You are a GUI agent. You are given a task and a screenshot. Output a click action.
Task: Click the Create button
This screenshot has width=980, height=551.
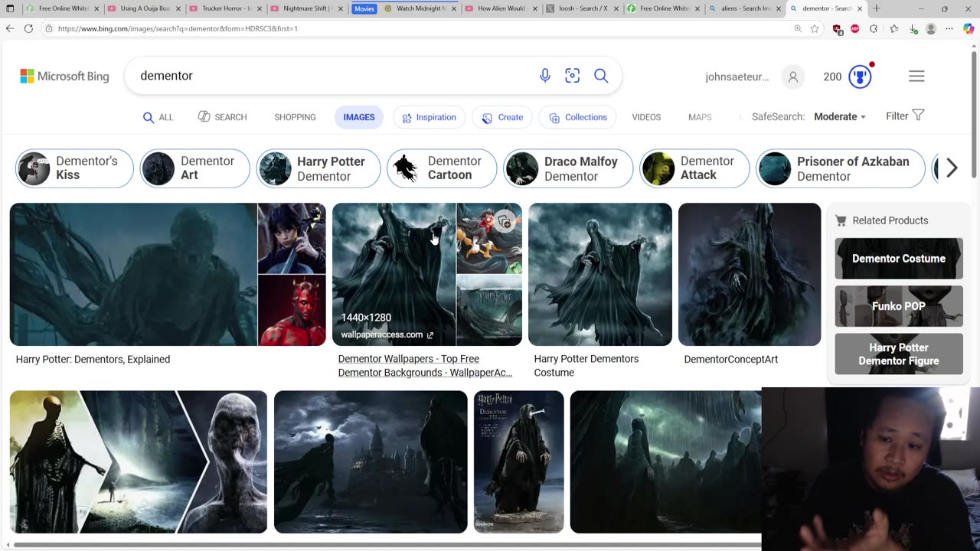pyautogui.click(x=502, y=117)
